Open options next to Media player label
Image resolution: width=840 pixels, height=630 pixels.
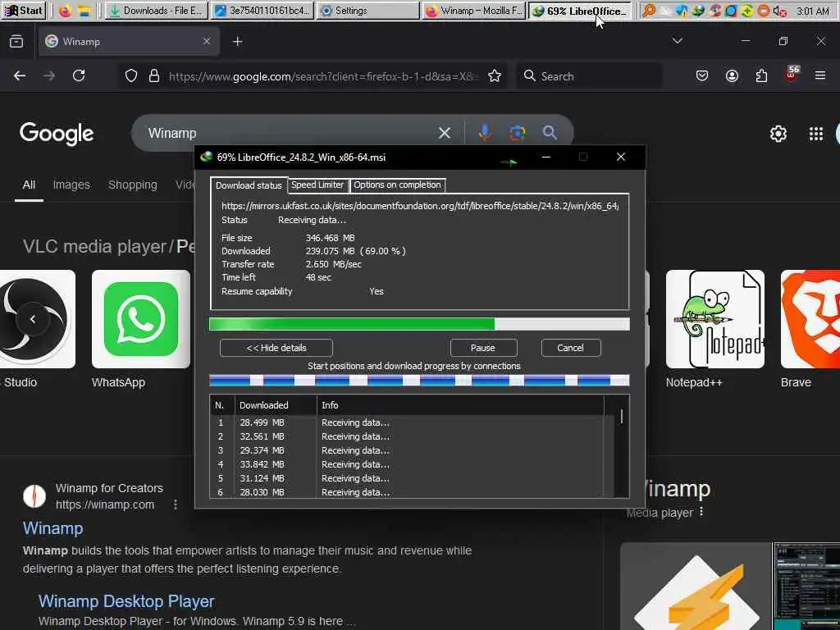(701, 512)
